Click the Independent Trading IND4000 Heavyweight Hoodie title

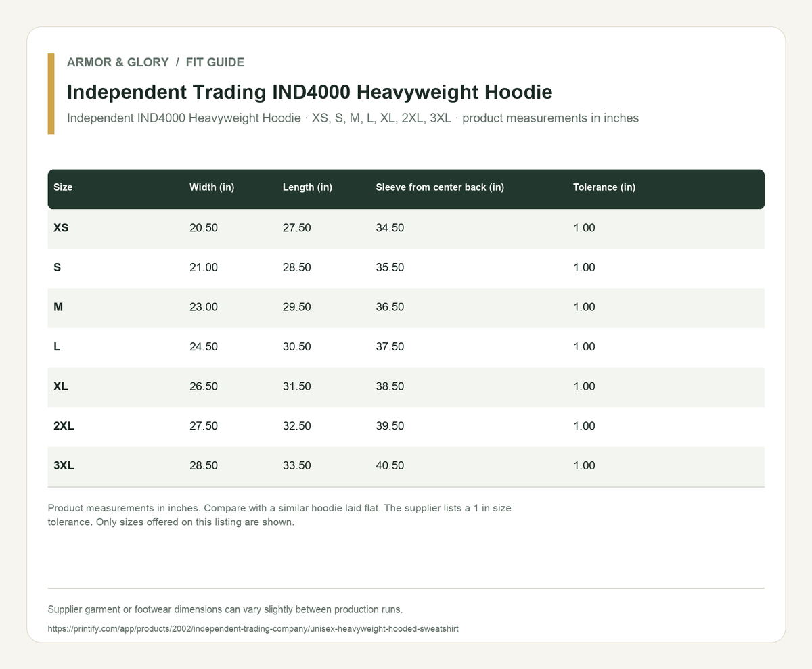click(310, 91)
